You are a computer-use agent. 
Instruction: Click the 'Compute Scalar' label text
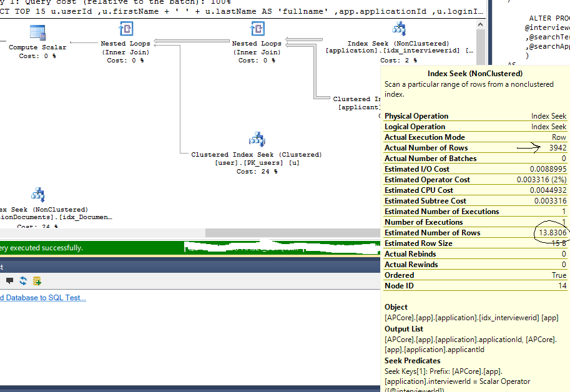coord(37,47)
